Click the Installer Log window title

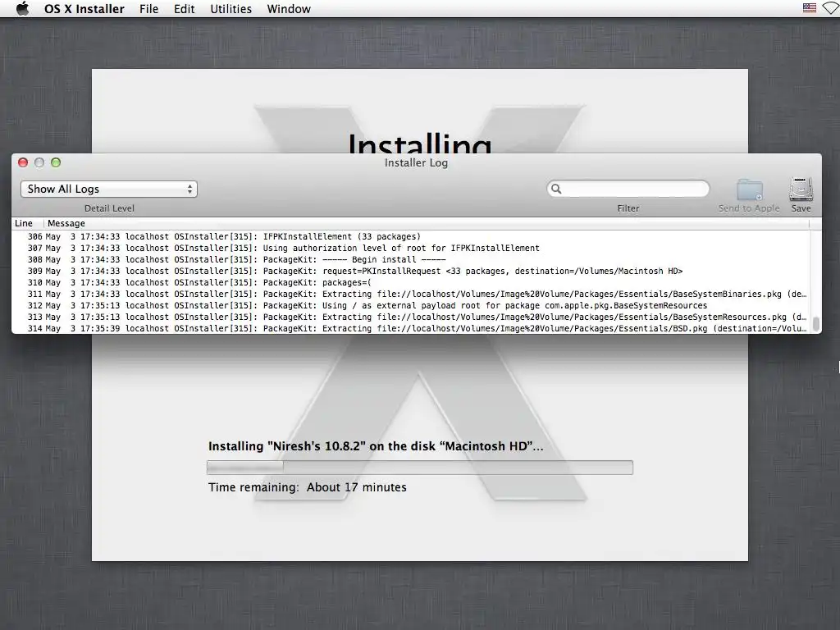point(416,163)
